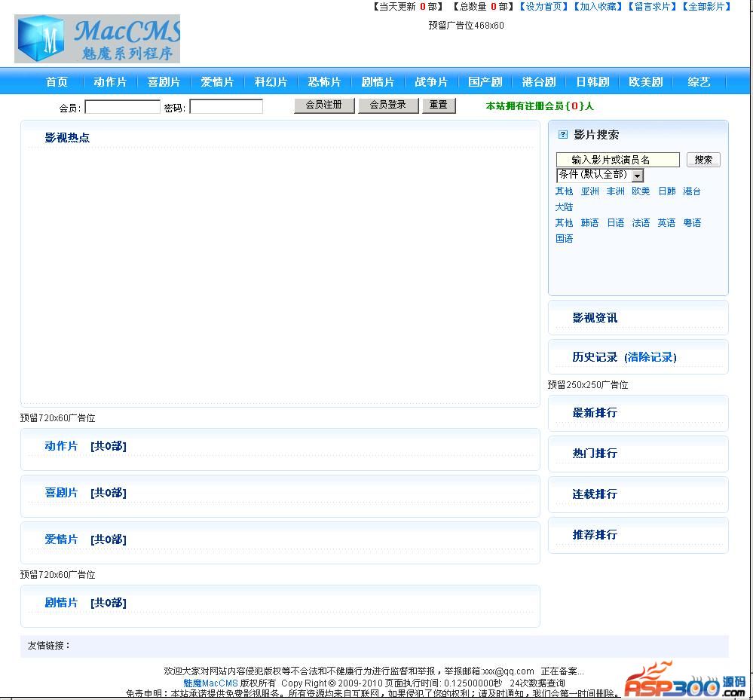Click the 搜索 button
The height and width of the screenshot is (700, 753).
(703, 160)
